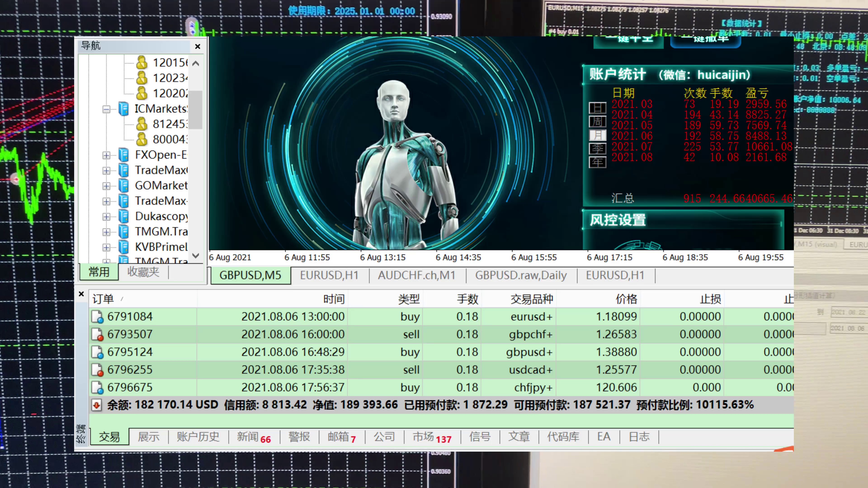The width and height of the screenshot is (868, 488).
Task: Click the Dukascopy server icon
Action: pyautogui.click(x=124, y=216)
